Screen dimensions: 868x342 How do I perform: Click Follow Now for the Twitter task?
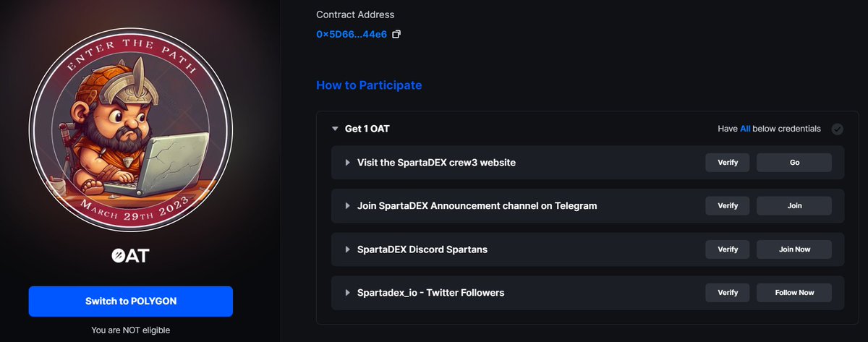coord(794,293)
